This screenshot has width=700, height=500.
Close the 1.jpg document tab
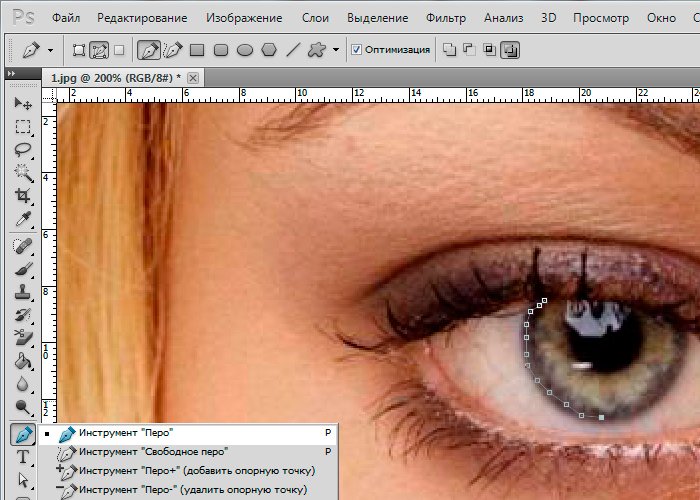193,78
